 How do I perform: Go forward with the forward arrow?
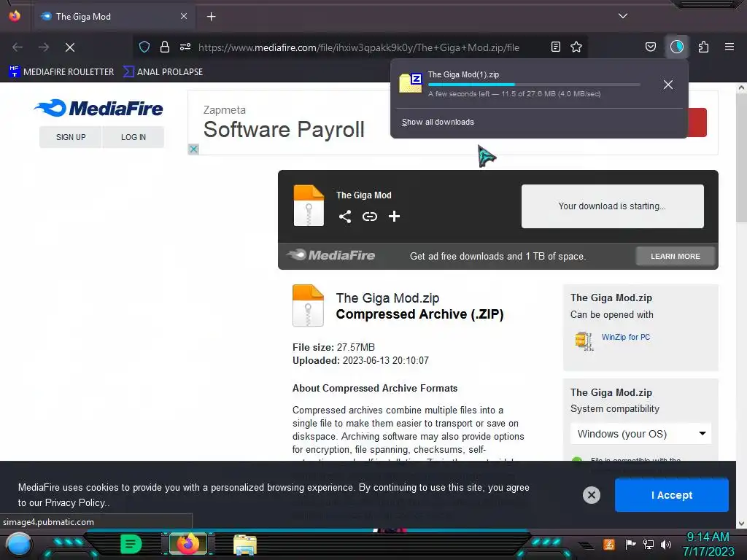tap(43, 47)
